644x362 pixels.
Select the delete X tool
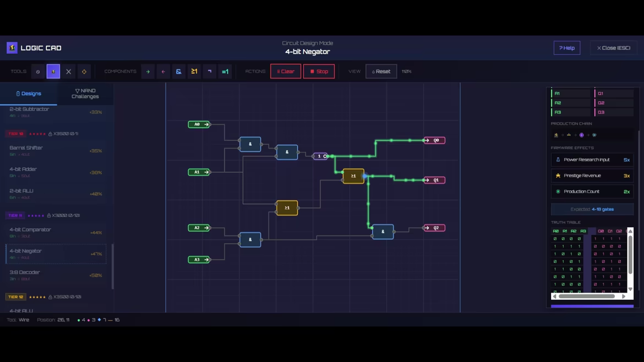click(x=69, y=72)
